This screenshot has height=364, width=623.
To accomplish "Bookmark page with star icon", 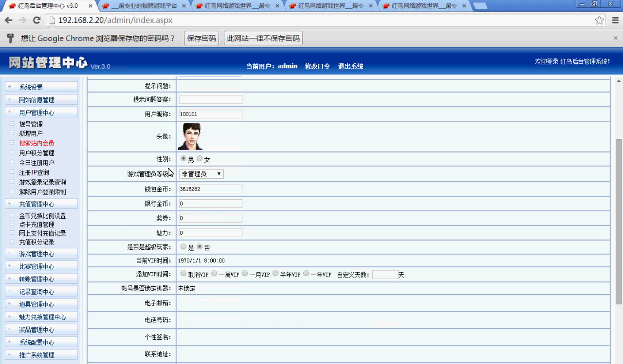I will 599,20.
